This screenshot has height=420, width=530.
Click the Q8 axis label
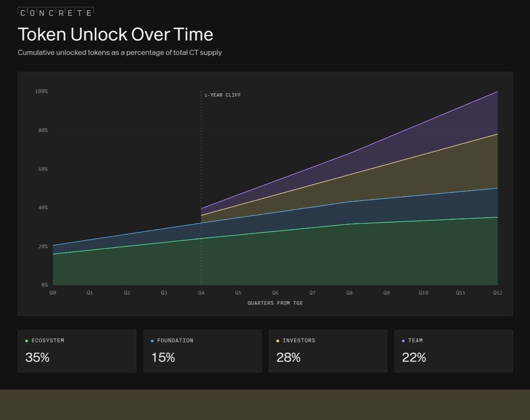tap(349, 292)
